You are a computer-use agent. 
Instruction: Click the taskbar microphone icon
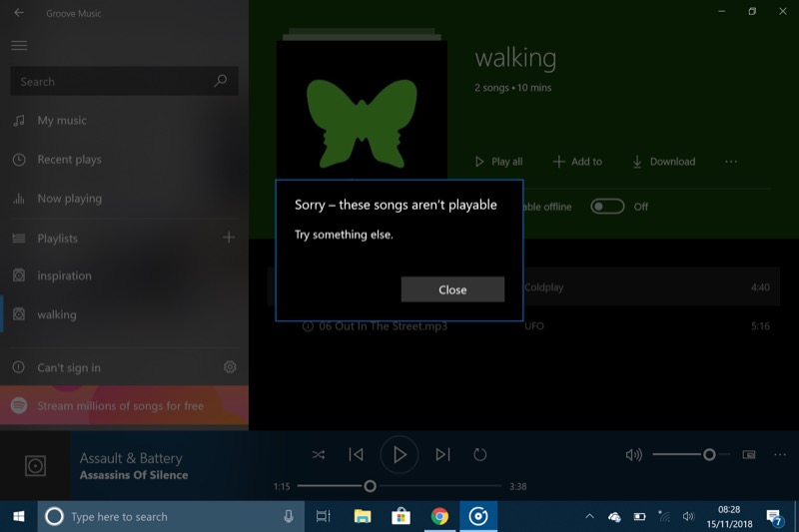pos(289,517)
